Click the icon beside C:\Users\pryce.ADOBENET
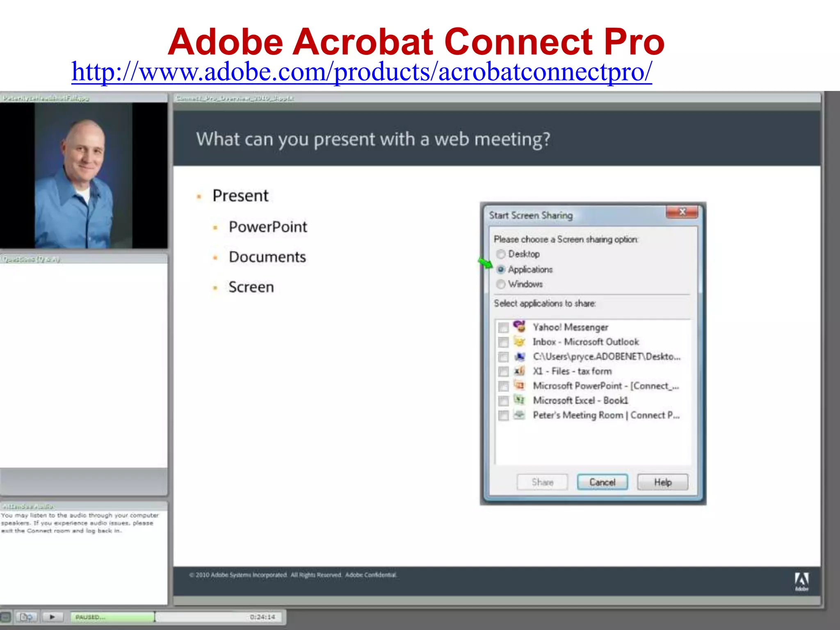840x630 pixels. [520, 356]
